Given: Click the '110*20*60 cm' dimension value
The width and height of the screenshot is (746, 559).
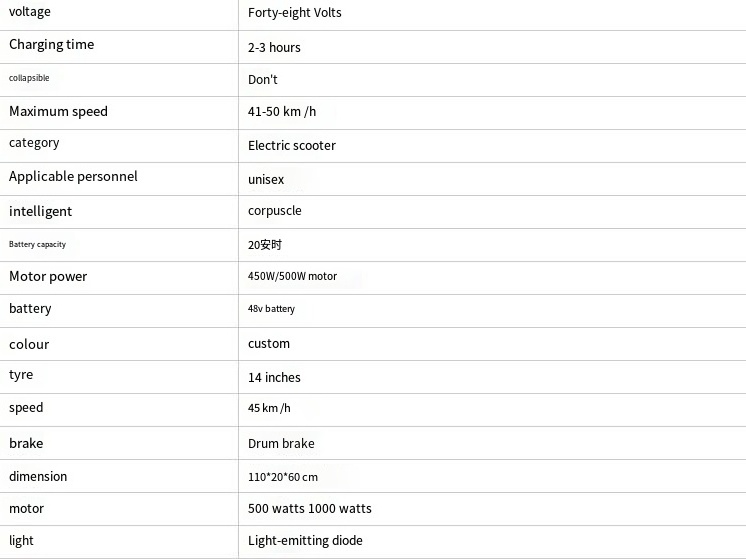Looking at the screenshot, I should 283,477.
